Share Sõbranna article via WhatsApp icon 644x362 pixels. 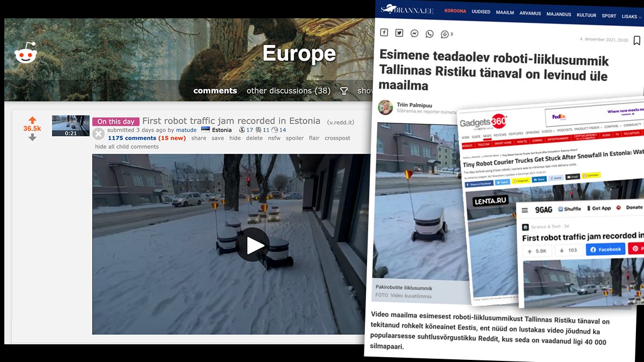tap(429, 34)
